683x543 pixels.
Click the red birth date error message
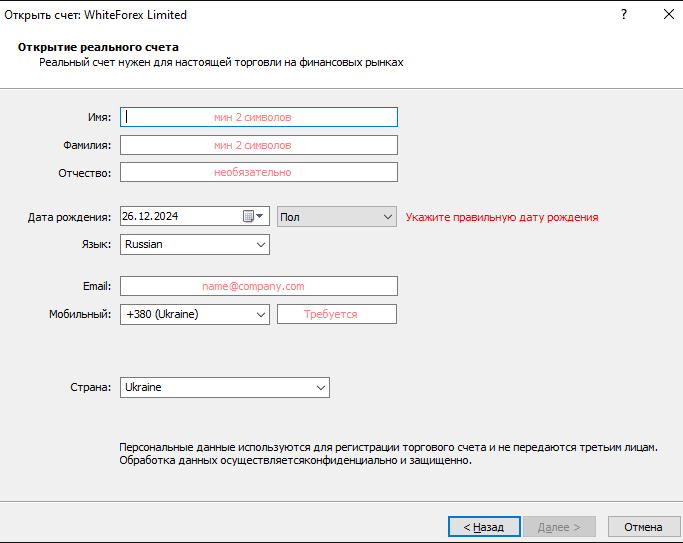pos(502,217)
